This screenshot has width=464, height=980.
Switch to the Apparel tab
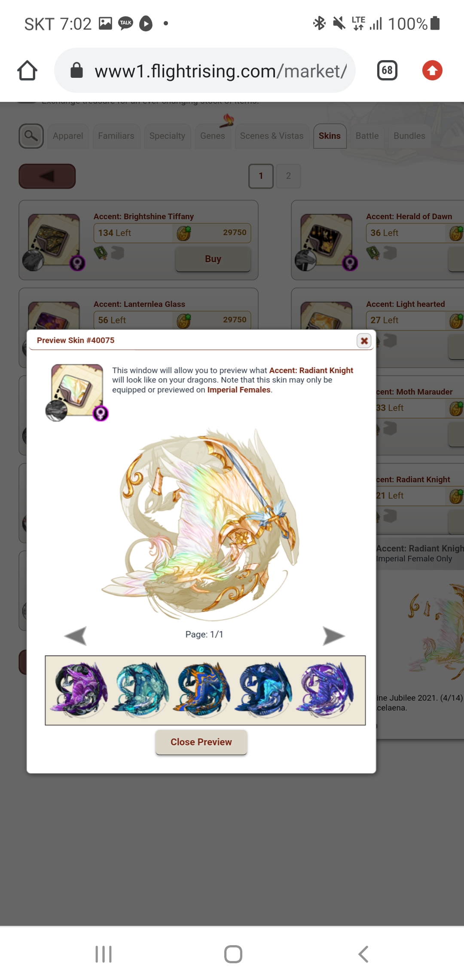(x=68, y=136)
